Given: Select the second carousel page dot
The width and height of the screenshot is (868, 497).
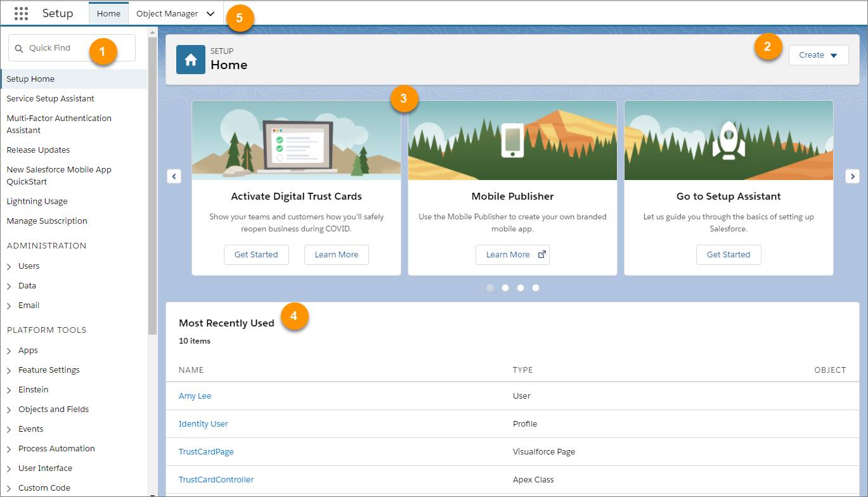Looking at the screenshot, I should (x=505, y=287).
